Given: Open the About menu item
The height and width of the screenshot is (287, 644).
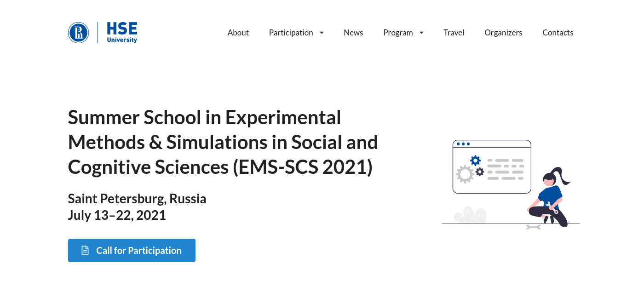Looking at the screenshot, I should (x=238, y=32).
